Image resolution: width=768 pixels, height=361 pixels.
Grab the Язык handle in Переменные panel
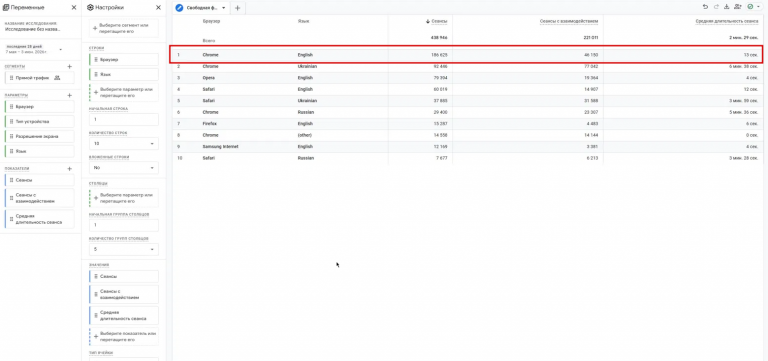[x=11, y=151]
